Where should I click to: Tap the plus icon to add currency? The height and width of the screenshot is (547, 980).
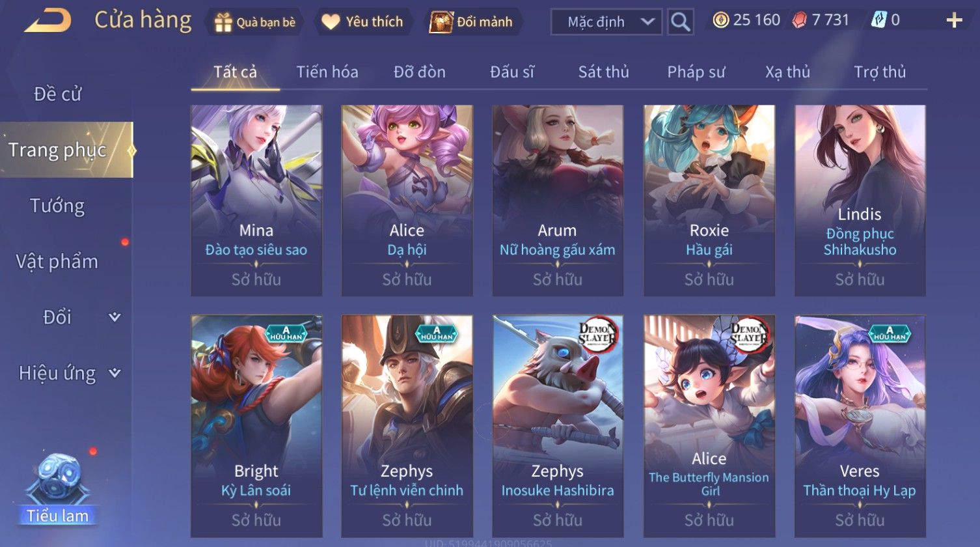(x=954, y=21)
